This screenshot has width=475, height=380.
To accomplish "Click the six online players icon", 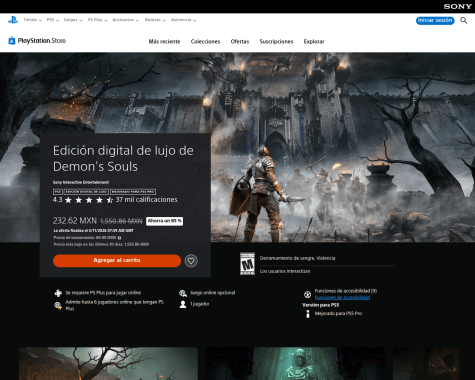I will coord(58,305).
